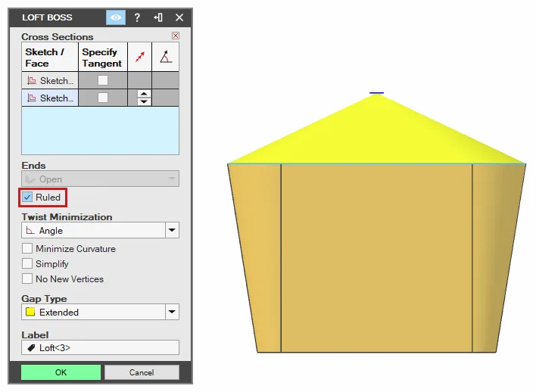Click the dock panel icon in the header
Image resolution: width=536 pixels, height=392 pixels.
(x=158, y=17)
